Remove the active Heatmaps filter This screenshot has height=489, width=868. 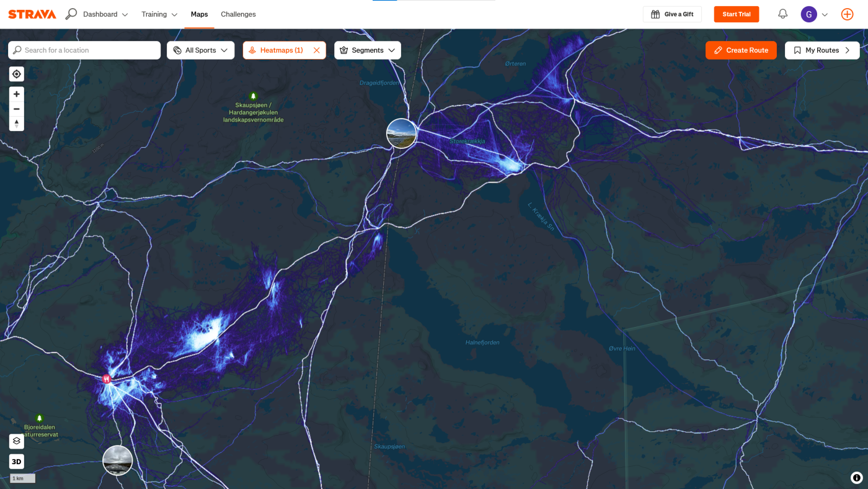pos(317,50)
